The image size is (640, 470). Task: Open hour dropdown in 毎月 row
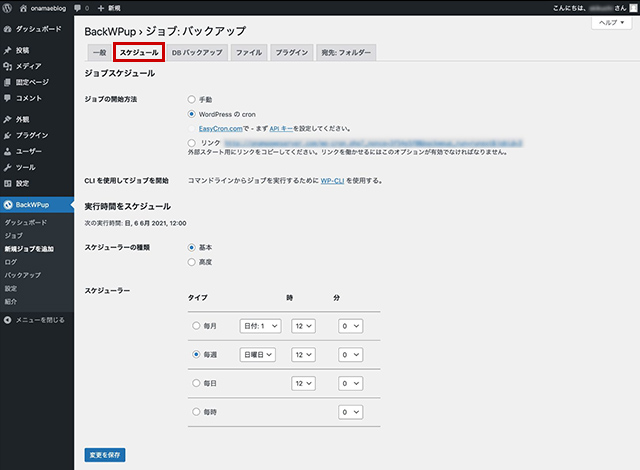coord(303,326)
